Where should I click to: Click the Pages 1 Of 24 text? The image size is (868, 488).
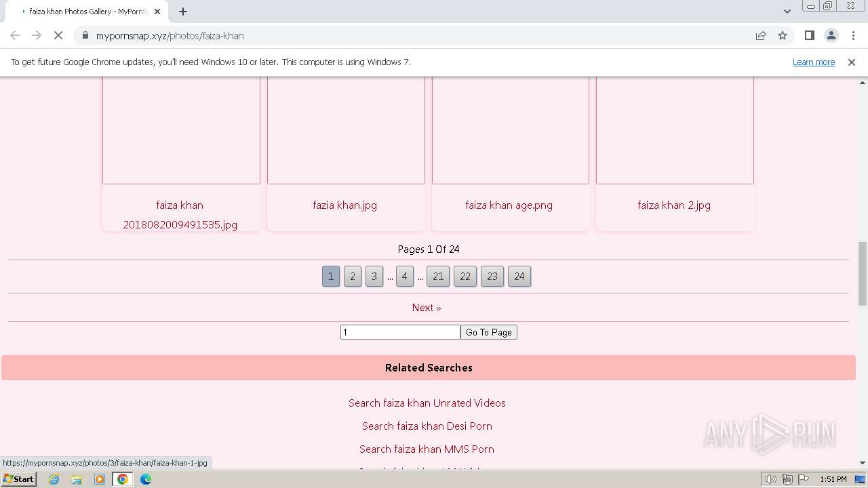[x=429, y=249]
